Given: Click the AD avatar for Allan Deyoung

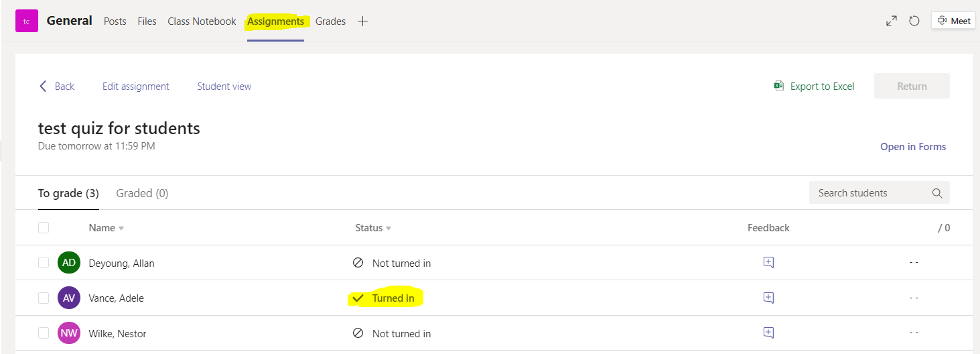Looking at the screenshot, I should [69, 263].
